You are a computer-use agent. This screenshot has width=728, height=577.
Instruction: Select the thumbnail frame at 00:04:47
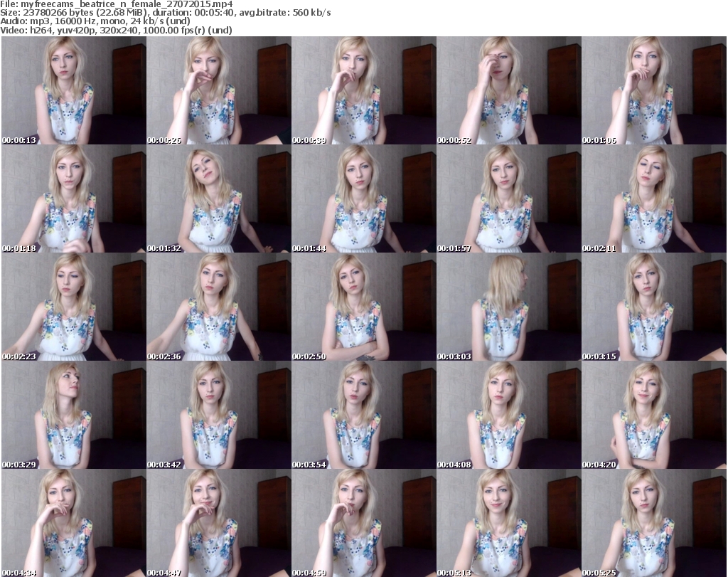[219, 523]
